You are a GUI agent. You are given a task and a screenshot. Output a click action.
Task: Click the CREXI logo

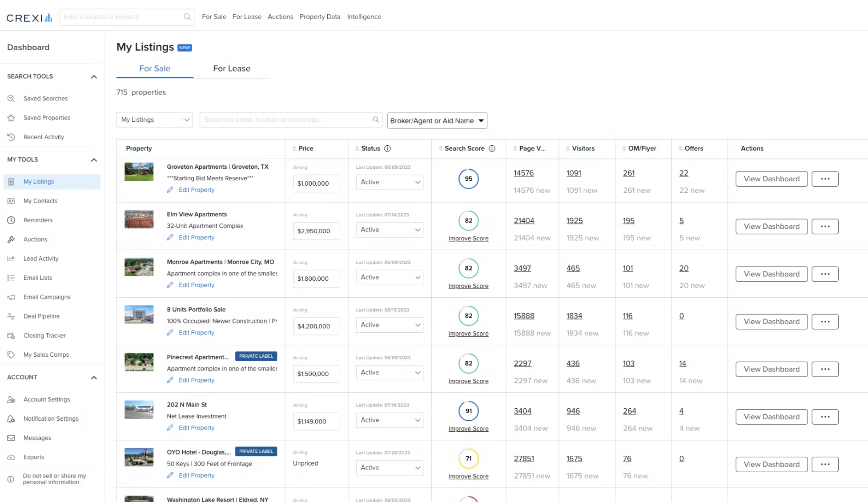(x=29, y=18)
